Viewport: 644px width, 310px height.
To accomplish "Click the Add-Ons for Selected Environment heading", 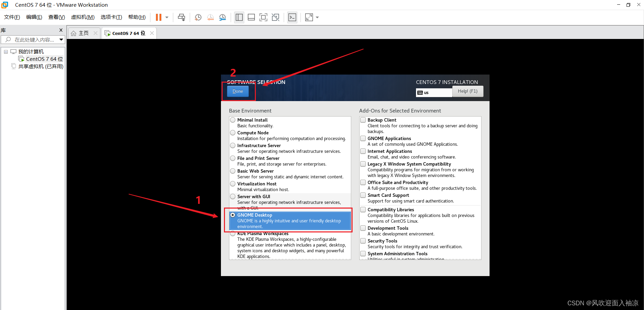I will [x=400, y=111].
